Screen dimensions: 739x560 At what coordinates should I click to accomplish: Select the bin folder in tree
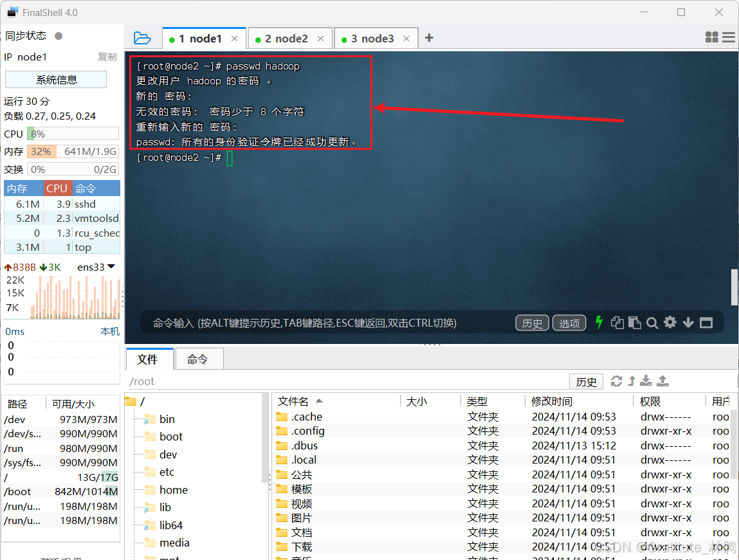(160, 419)
